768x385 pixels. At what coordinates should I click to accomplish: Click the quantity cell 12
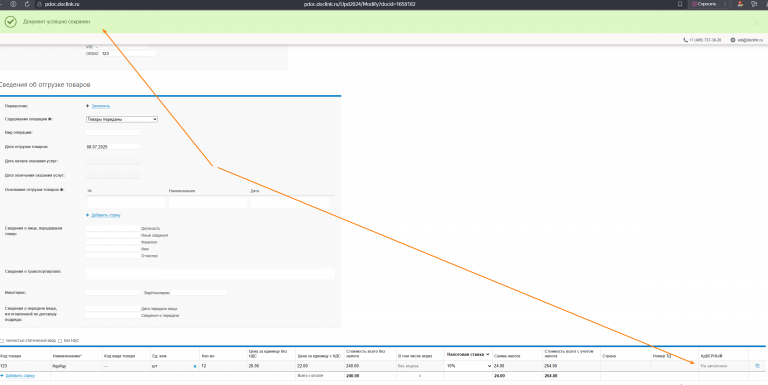[223, 366]
